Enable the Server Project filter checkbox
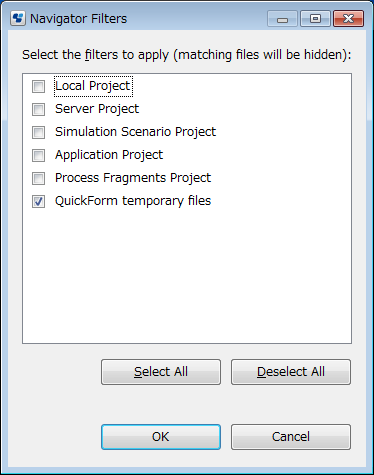The image size is (374, 475). pyautogui.click(x=38, y=109)
